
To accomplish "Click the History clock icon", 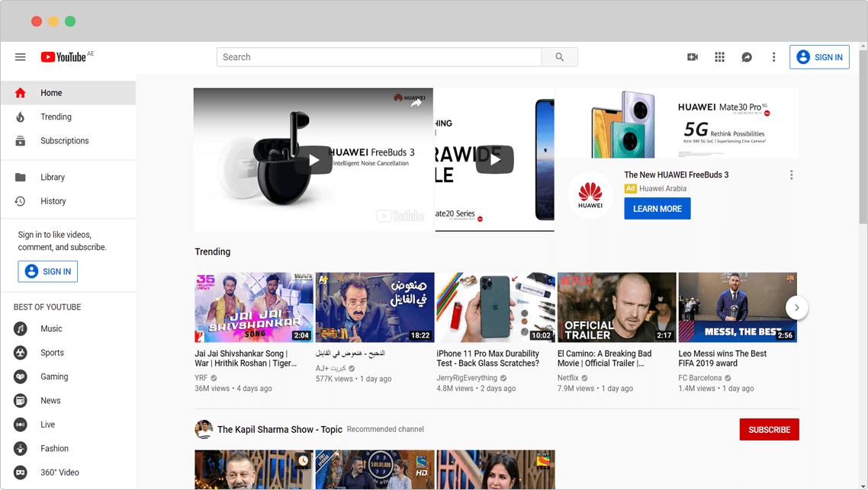I will 21,201.
